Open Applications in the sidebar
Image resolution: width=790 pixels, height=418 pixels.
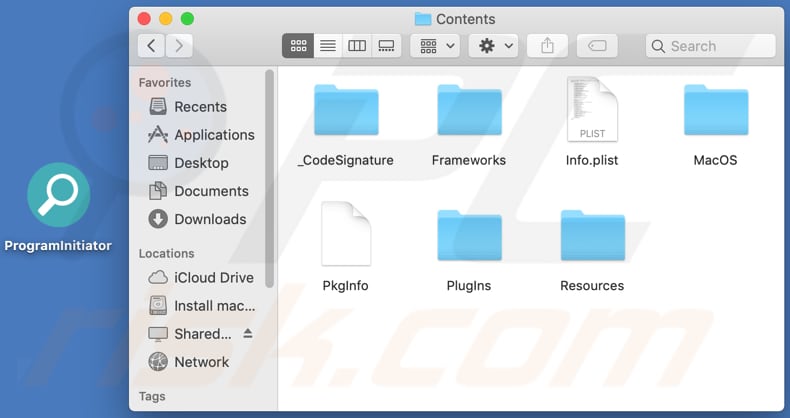(x=202, y=135)
